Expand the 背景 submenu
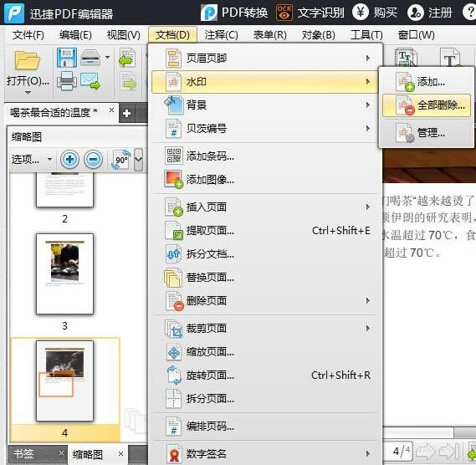The height and width of the screenshot is (465, 476). [265, 105]
